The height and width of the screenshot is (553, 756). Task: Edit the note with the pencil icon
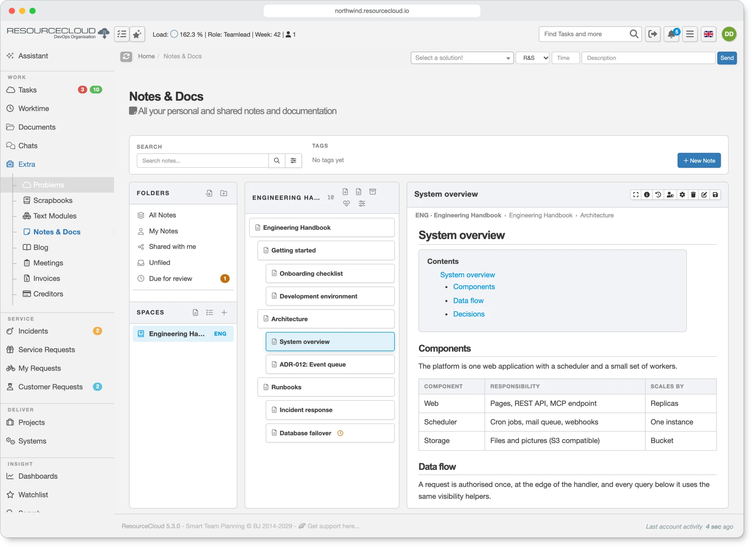tap(704, 195)
